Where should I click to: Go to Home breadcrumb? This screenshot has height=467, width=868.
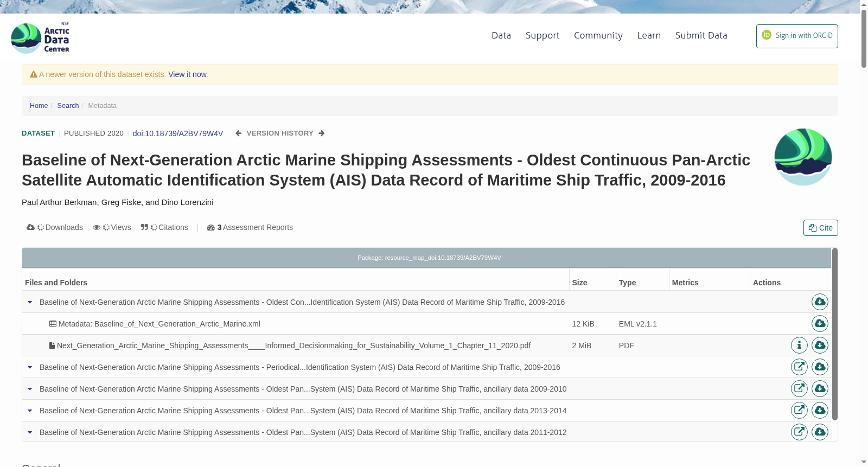point(39,106)
